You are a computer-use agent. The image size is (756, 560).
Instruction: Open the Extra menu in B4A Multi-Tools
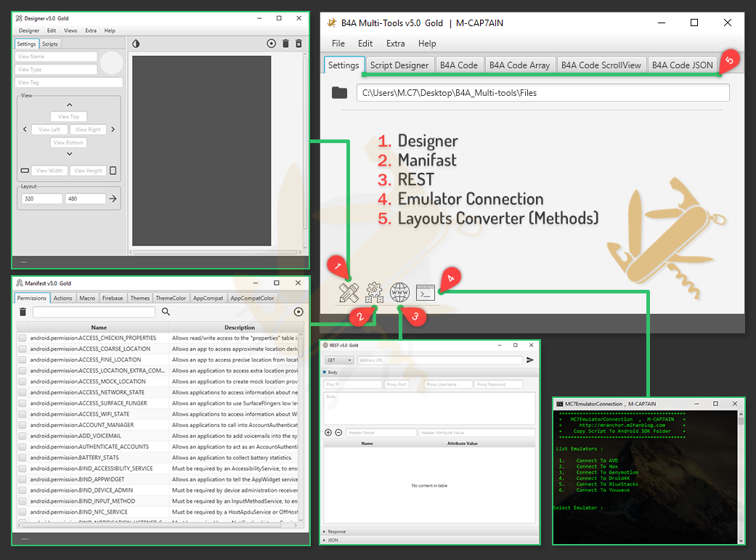pyautogui.click(x=396, y=44)
